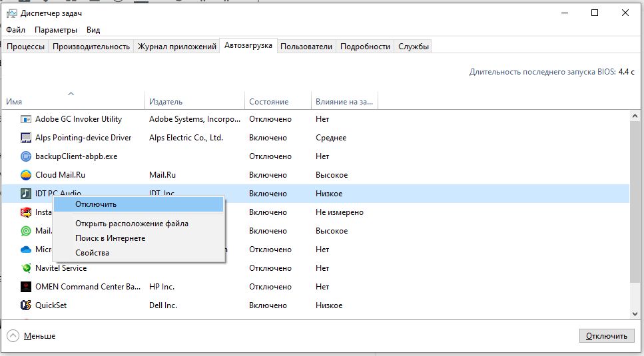Open Свойства from the context menu
This screenshot has height=356, width=644.
click(x=92, y=253)
